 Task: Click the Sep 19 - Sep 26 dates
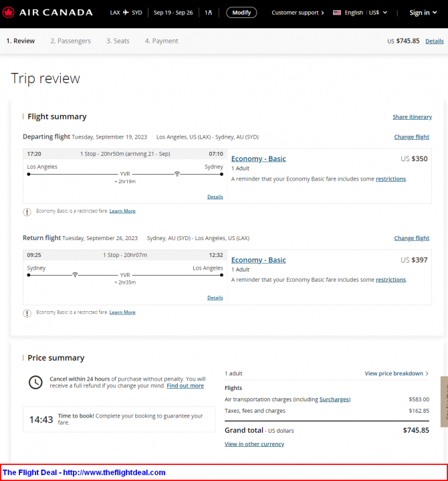click(x=173, y=13)
